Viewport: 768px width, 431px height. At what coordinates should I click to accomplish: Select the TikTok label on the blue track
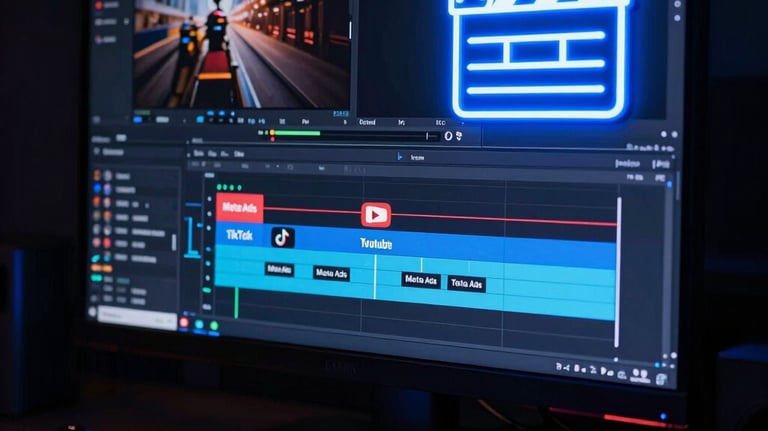pos(240,236)
